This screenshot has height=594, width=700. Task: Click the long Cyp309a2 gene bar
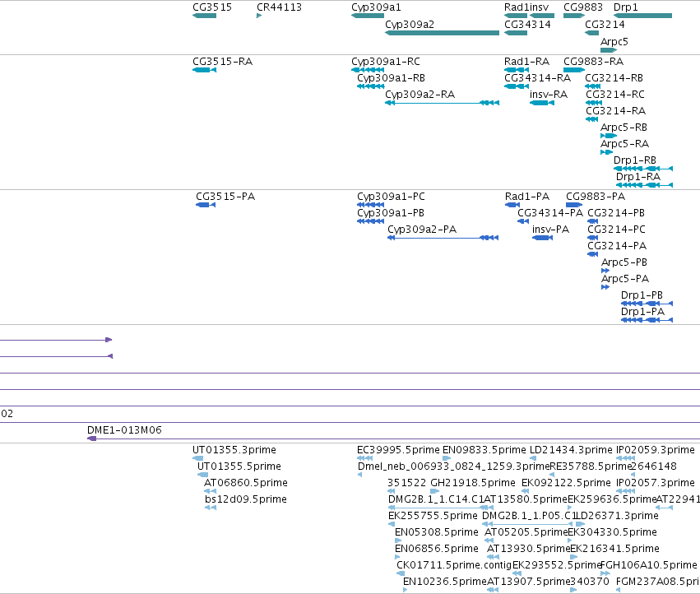tap(442, 33)
